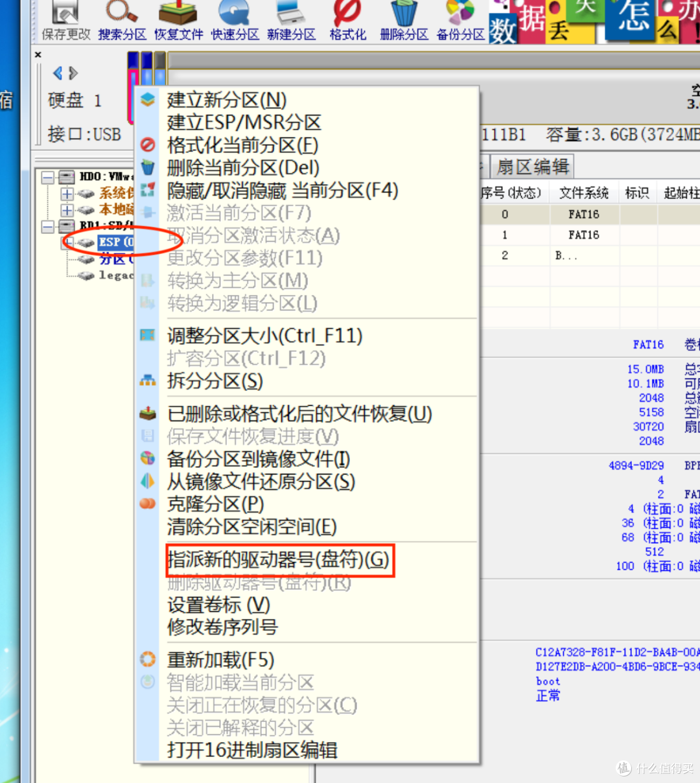Go to the previous disk using the back arrow
The image size is (700, 783).
pyautogui.click(x=58, y=73)
